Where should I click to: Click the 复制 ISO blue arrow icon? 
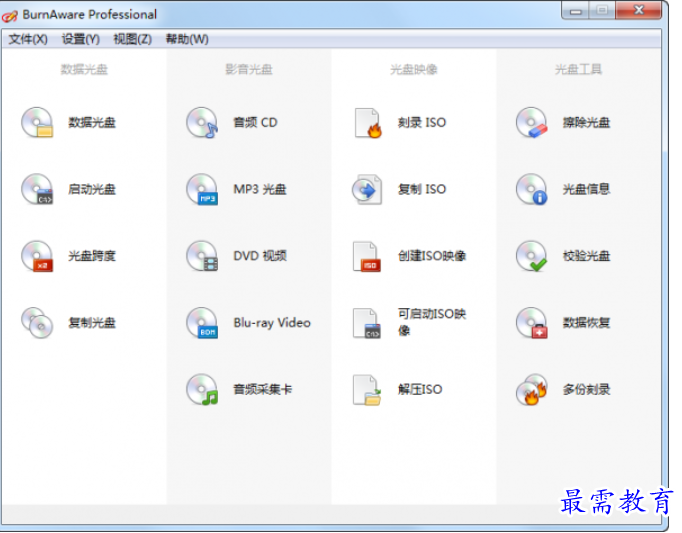(367, 190)
